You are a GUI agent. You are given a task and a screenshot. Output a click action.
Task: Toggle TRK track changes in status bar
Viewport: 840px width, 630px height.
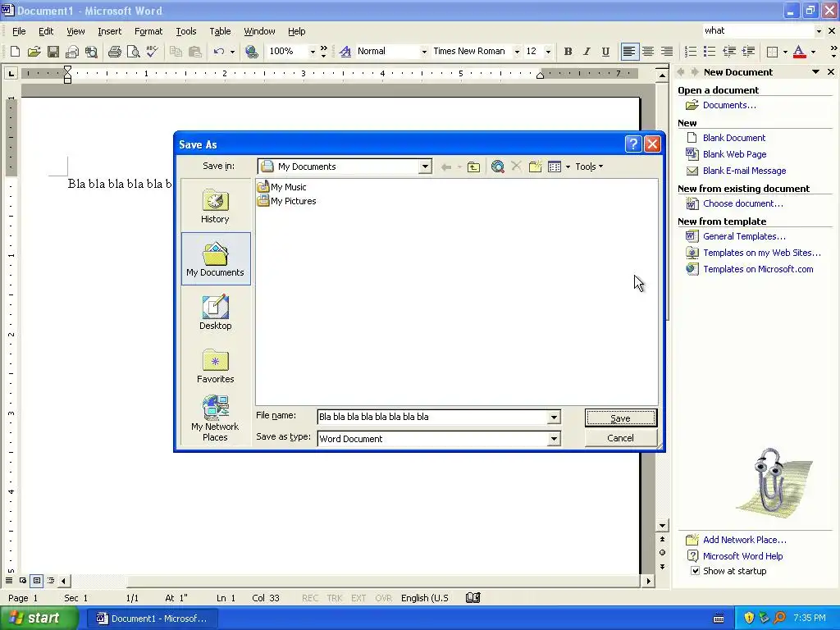click(335, 598)
